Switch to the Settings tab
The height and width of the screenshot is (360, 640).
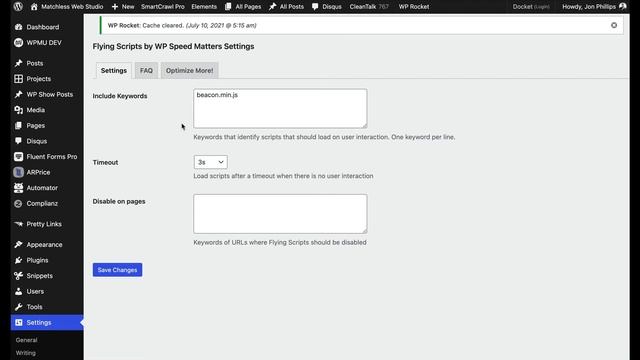click(114, 71)
